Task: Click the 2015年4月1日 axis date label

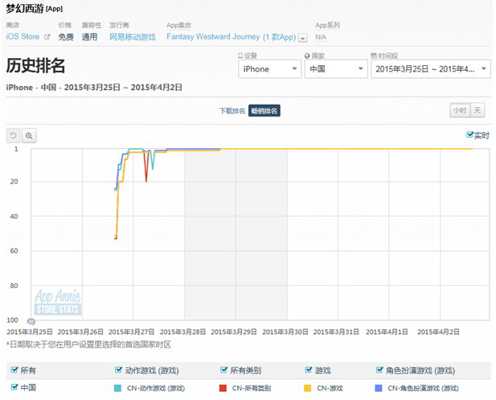Action: (387, 332)
